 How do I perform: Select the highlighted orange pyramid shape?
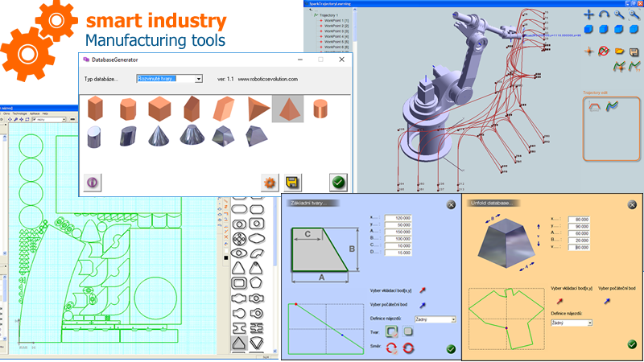click(x=288, y=109)
